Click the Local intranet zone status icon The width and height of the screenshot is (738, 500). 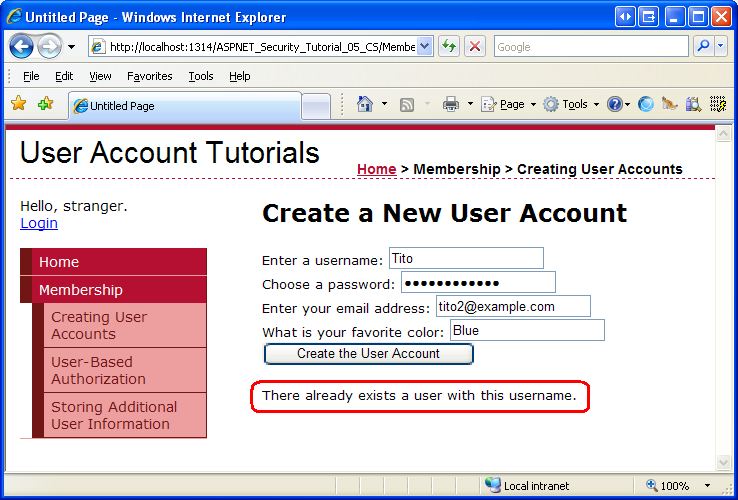tap(493, 485)
